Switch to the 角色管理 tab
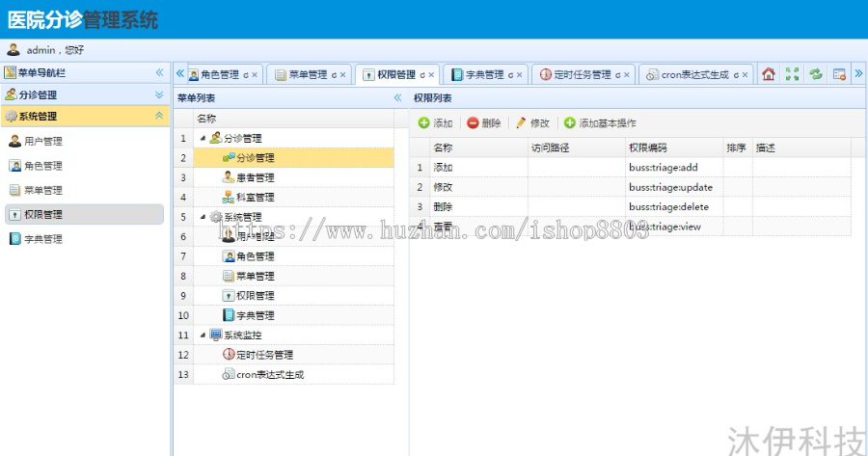The width and height of the screenshot is (868, 456). click(219, 74)
